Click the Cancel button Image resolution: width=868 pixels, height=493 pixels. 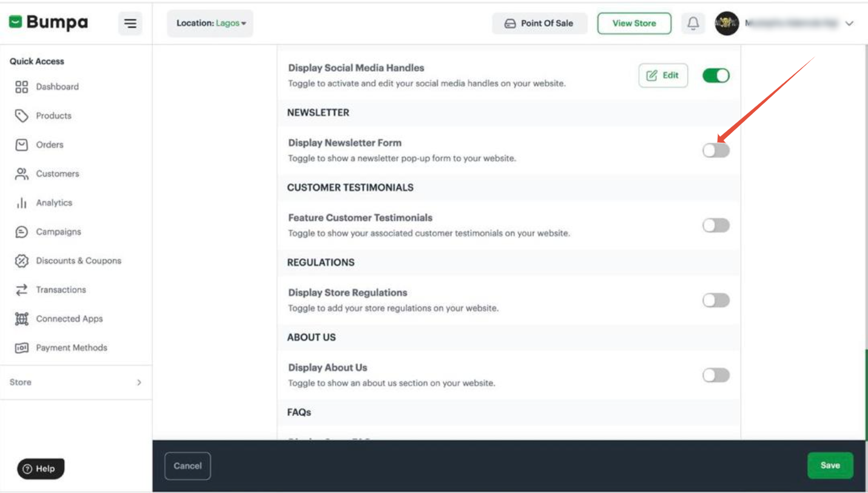click(x=187, y=466)
